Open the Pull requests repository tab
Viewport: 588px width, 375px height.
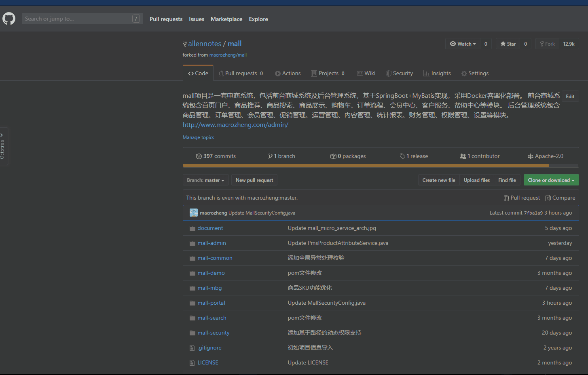pyautogui.click(x=241, y=73)
